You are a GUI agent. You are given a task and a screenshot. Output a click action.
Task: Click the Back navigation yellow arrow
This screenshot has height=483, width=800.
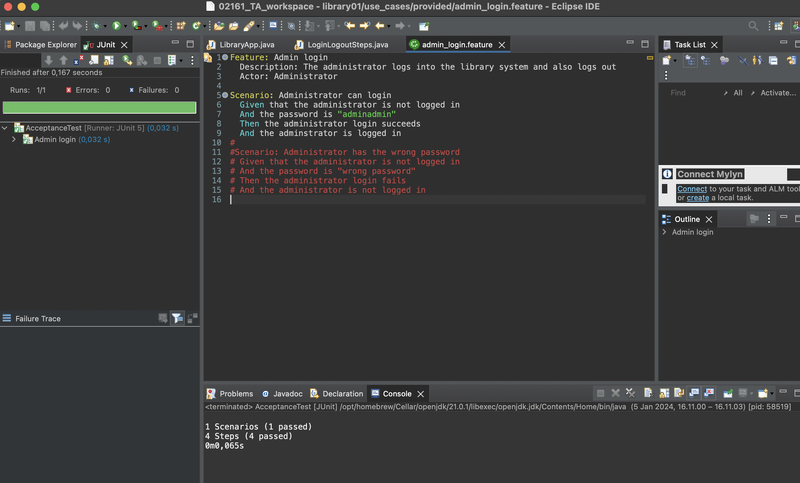(x=380, y=26)
